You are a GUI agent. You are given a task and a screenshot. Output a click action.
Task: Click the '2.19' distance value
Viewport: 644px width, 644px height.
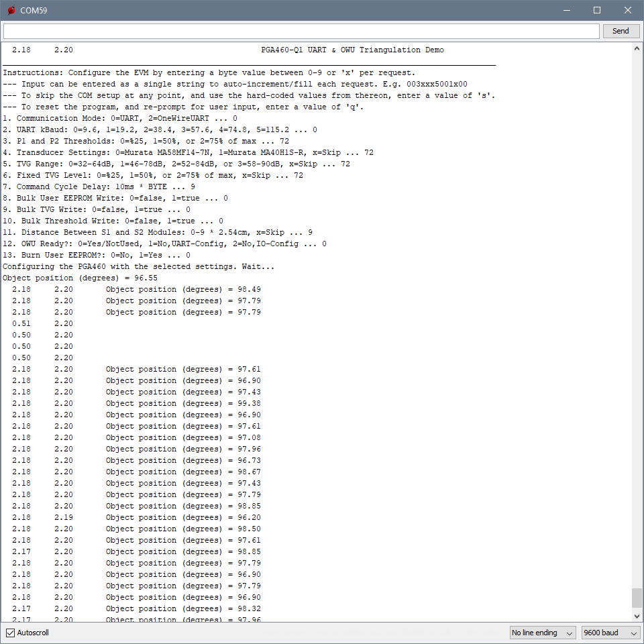pyautogui.click(x=64, y=517)
